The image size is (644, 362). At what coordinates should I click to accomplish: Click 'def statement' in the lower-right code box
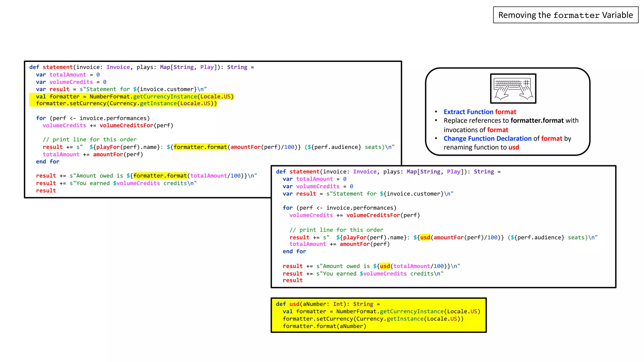[x=297, y=172]
